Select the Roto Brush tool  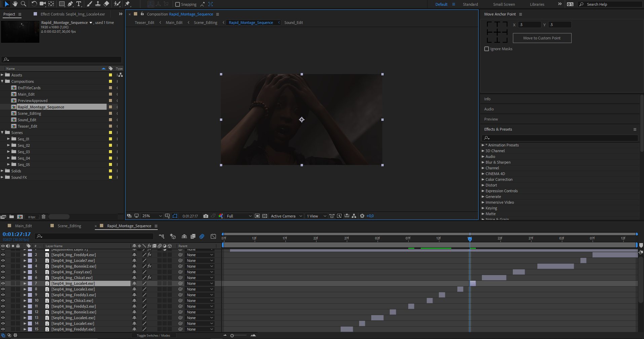pyautogui.click(x=117, y=4)
